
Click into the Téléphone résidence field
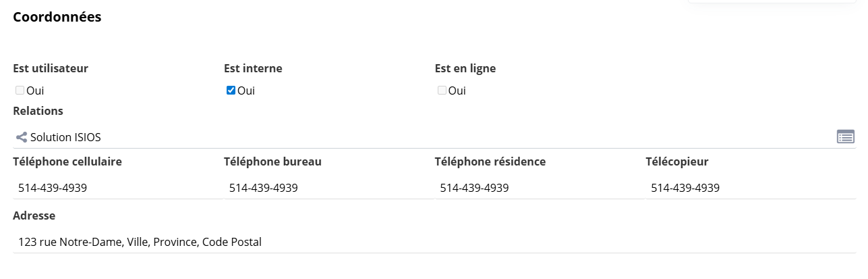(540, 188)
